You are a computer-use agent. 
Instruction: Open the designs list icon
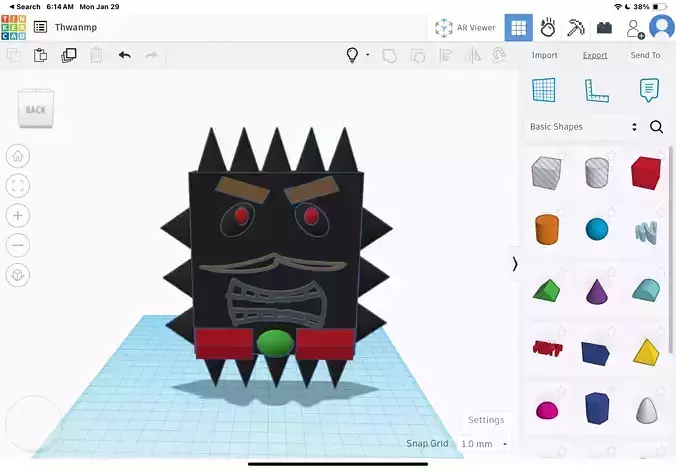pos(41,27)
